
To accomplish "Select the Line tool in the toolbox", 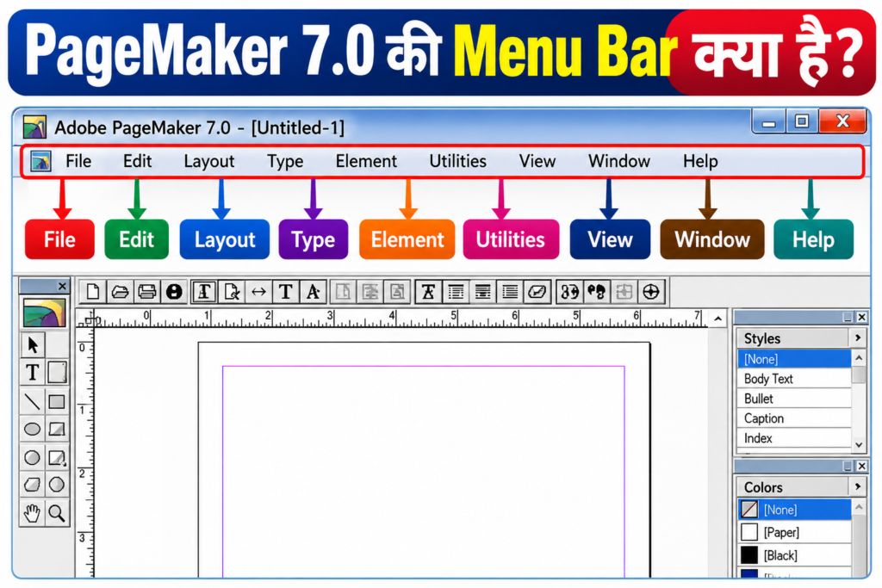I will (32, 401).
